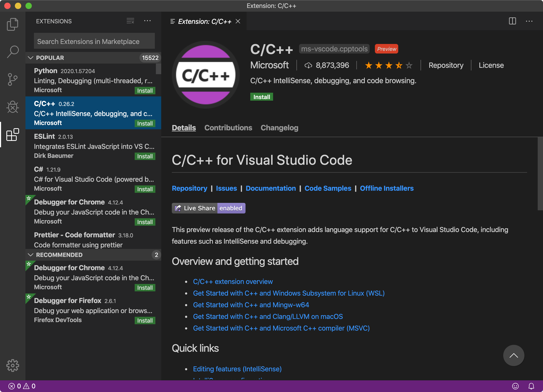Clear extensions search results icon
Image resolution: width=543 pixels, height=392 pixels.
(x=130, y=21)
